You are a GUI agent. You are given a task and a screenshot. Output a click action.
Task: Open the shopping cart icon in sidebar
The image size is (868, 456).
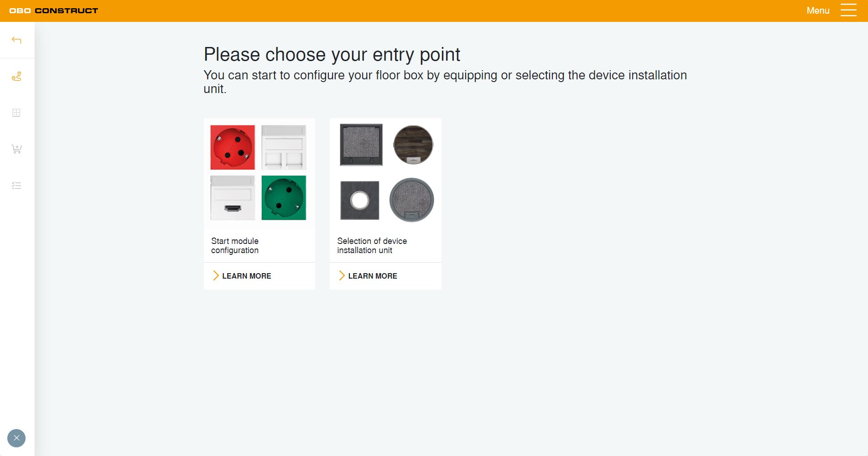tap(16, 149)
